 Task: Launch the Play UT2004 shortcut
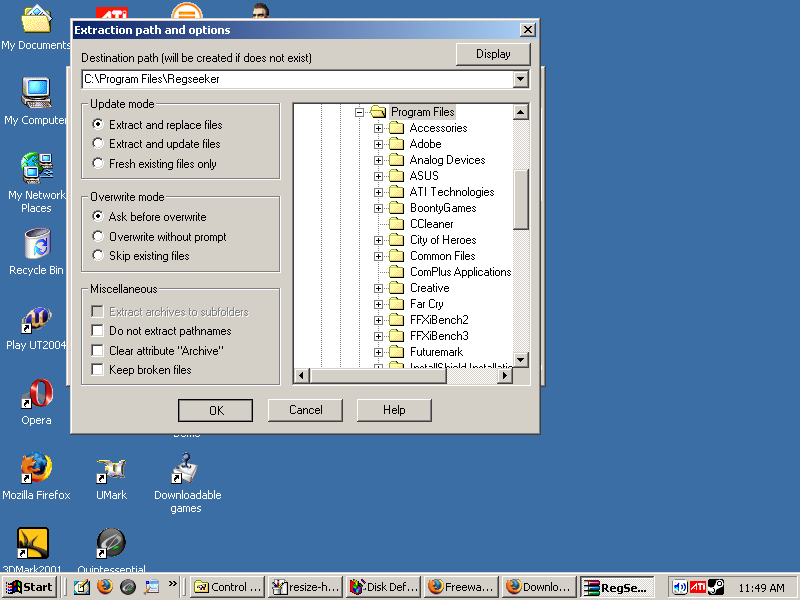tap(36, 322)
